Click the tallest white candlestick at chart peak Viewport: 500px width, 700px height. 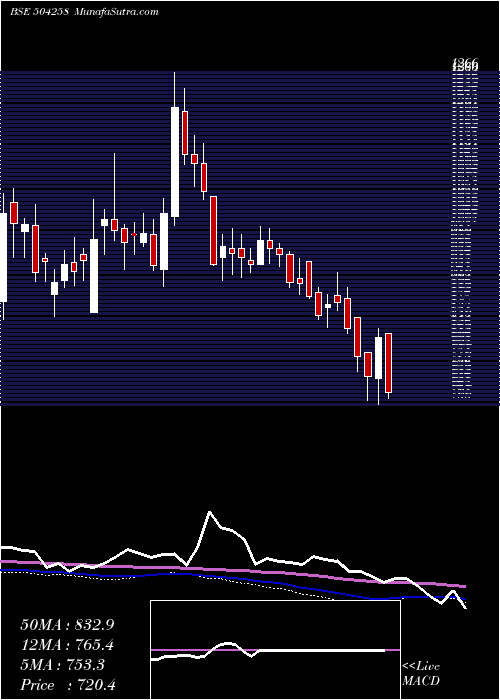click(175, 162)
